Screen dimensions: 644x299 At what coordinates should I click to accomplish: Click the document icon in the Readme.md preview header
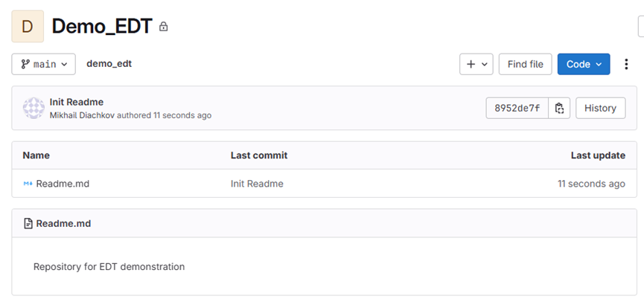(29, 223)
